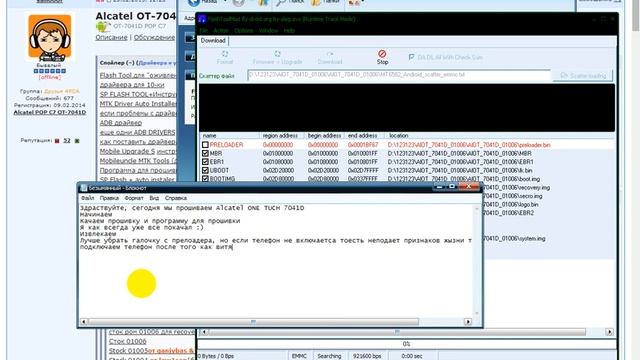Screen dimensions: 640x360
Task: Click the begin address column header
Action: pyautogui.click(x=324, y=136)
